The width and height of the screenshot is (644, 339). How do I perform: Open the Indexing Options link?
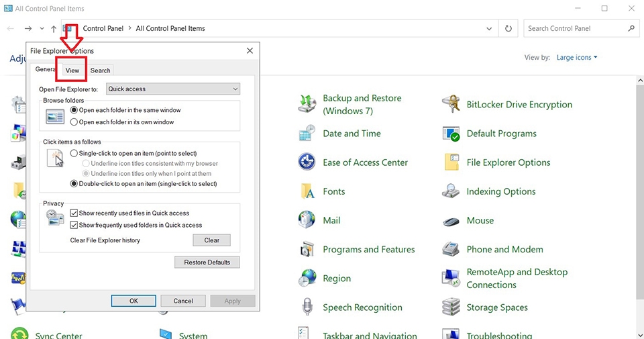[x=501, y=191]
